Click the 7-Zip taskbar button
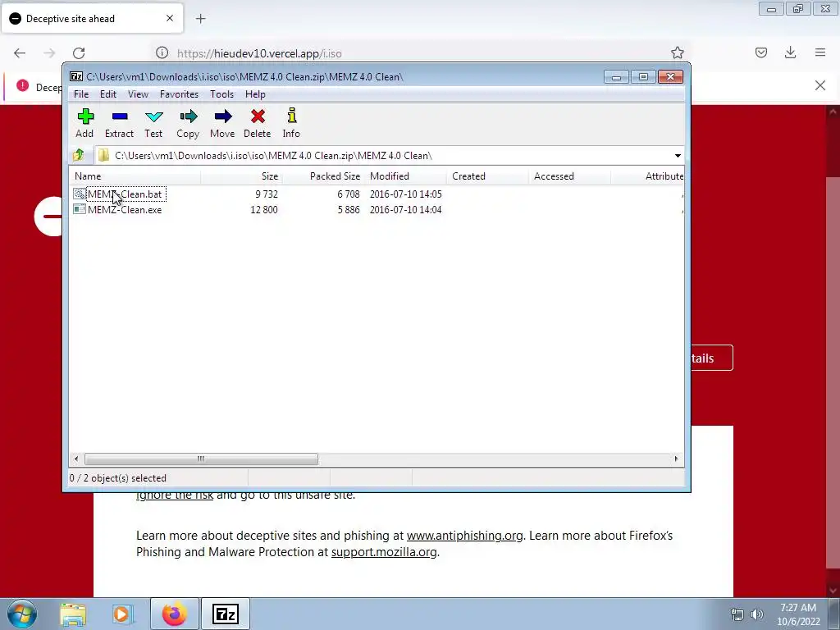The height and width of the screenshot is (630, 840). [x=225, y=614]
